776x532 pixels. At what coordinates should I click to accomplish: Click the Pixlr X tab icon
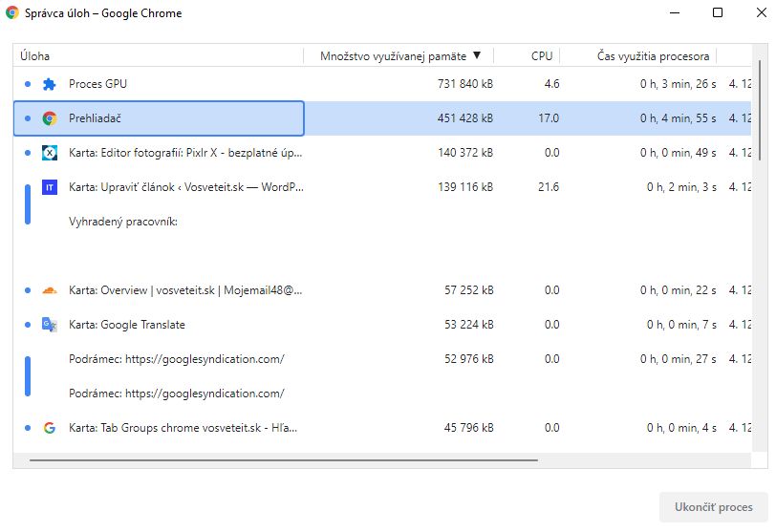click(49, 153)
